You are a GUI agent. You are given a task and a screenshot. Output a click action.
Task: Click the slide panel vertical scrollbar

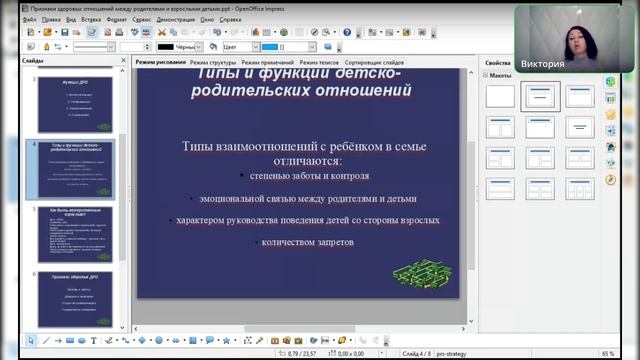pyautogui.click(x=122, y=199)
